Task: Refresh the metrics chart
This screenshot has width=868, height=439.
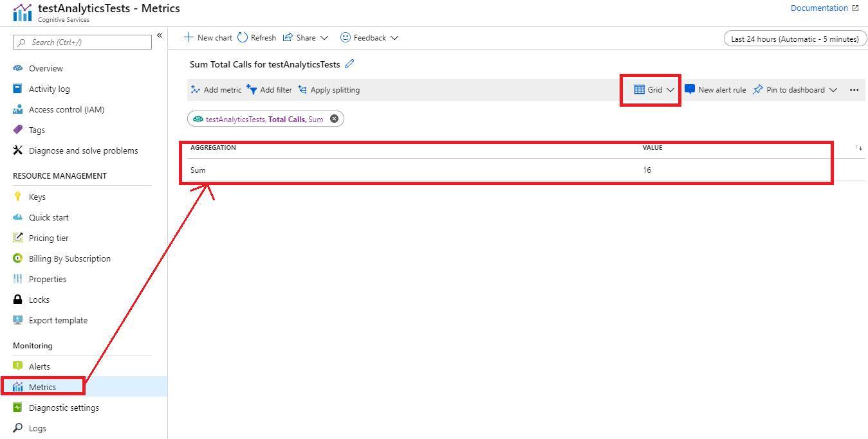Action: [257, 38]
